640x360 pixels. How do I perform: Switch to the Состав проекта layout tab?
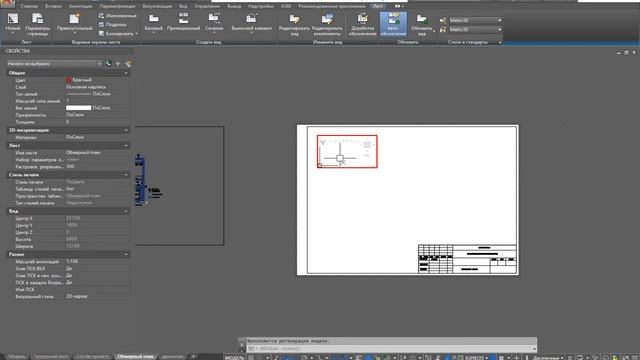click(x=93, y=356)
